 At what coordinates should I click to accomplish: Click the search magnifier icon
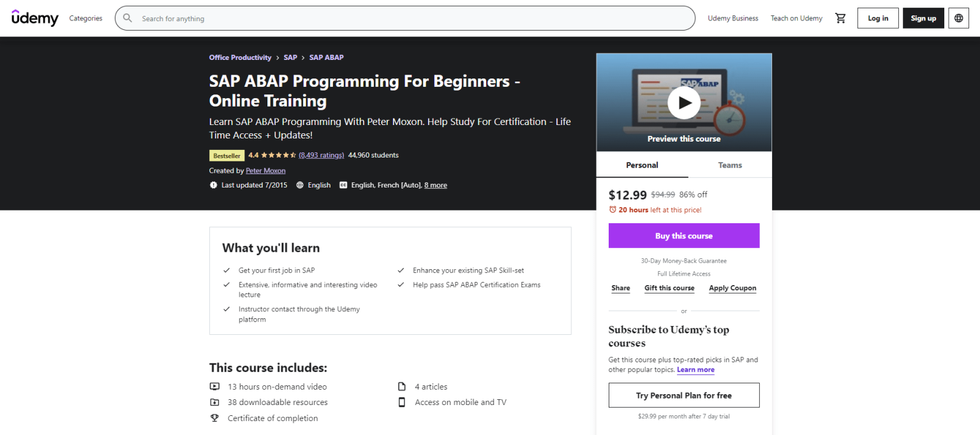(x=127, y=18)
